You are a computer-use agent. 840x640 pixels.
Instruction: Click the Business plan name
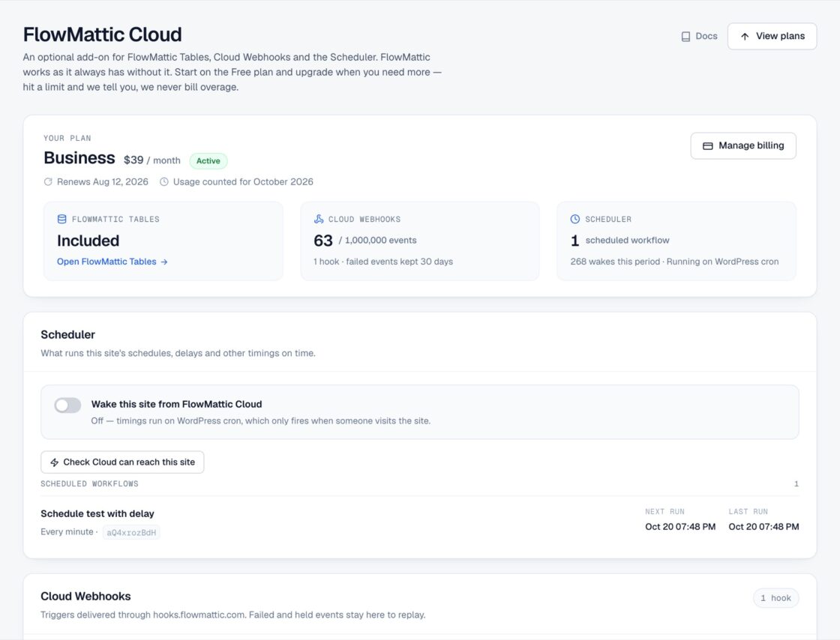coord(79,158)
